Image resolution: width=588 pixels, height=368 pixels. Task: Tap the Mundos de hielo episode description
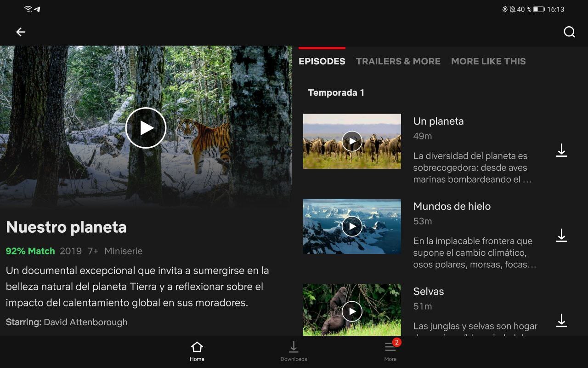[x=475, y=253]
